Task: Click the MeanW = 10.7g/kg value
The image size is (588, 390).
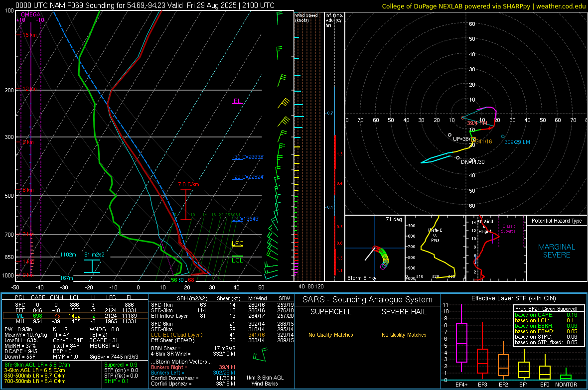Action: click(x=26, y=335)
